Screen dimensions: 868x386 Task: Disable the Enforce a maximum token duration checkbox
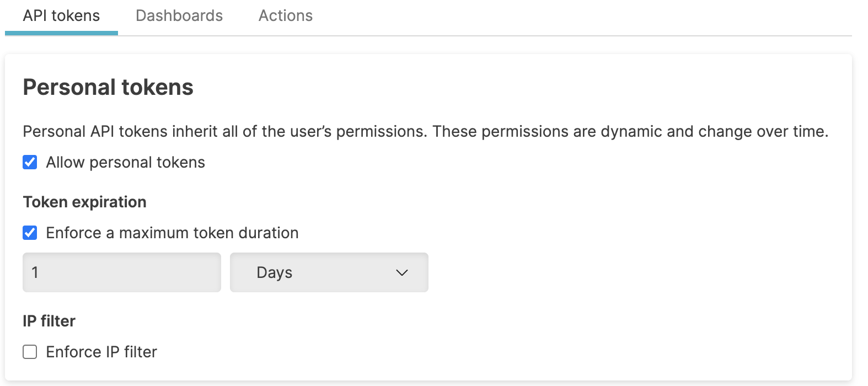click(30, 233)
